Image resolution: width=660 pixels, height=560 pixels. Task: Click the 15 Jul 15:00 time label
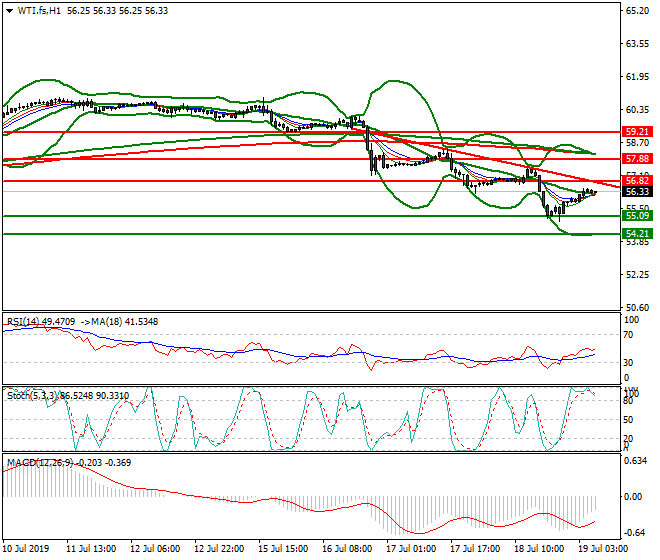283,549
